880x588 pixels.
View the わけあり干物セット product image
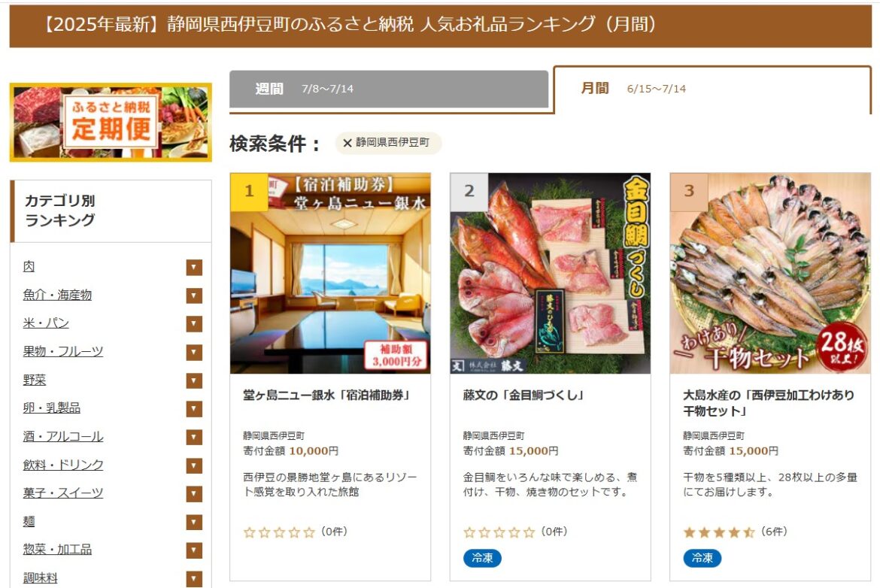(770, 273)
